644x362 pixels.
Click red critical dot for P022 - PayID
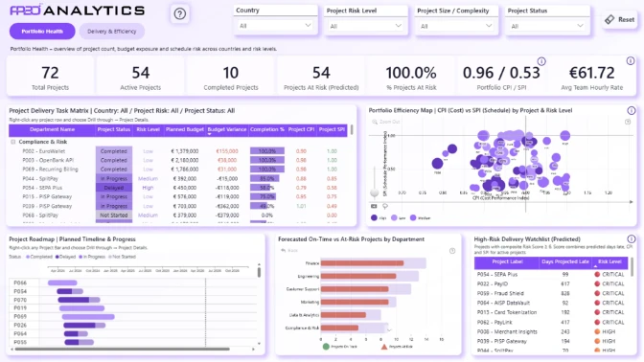(597, 283)
